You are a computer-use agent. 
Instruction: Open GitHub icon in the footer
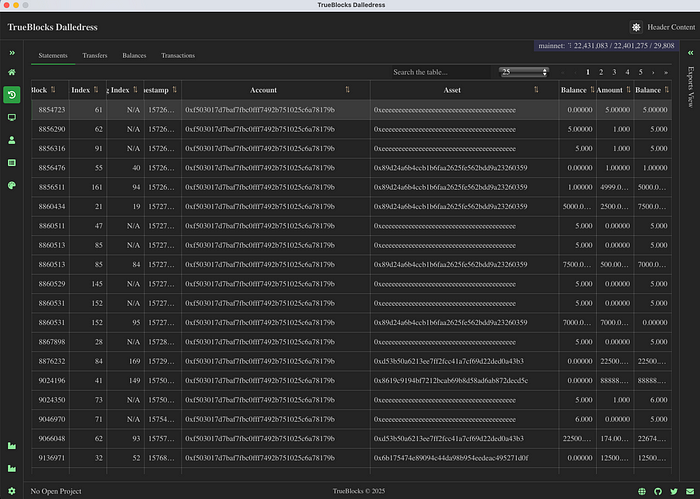click(x=657, y=491)
